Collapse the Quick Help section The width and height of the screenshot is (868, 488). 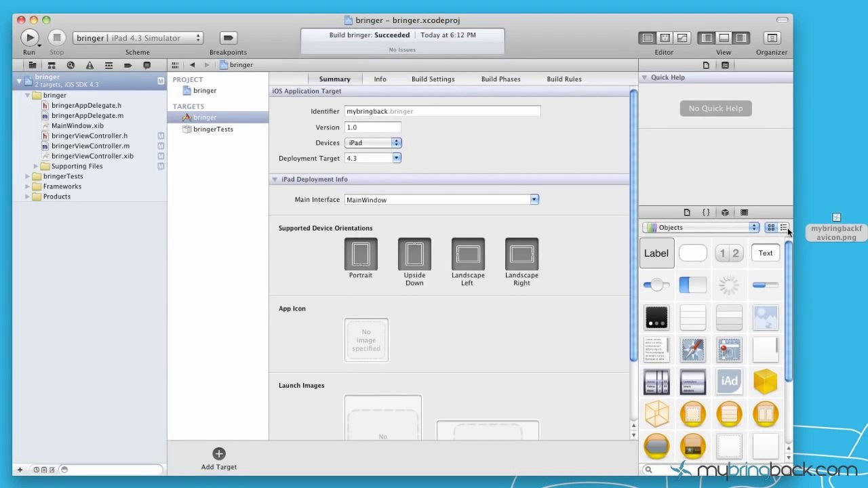click(x=644, y=77)
